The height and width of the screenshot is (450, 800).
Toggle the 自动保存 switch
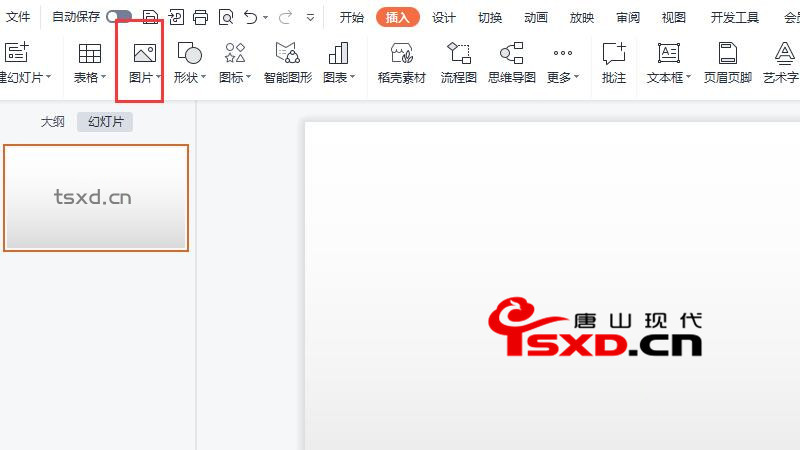pyautogui.click(x=119, y=17)
